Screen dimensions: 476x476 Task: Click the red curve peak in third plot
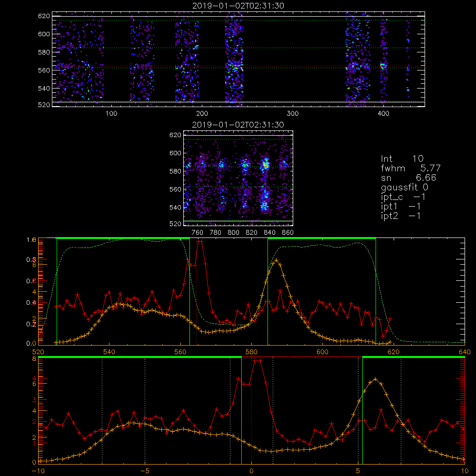[199, 241]
